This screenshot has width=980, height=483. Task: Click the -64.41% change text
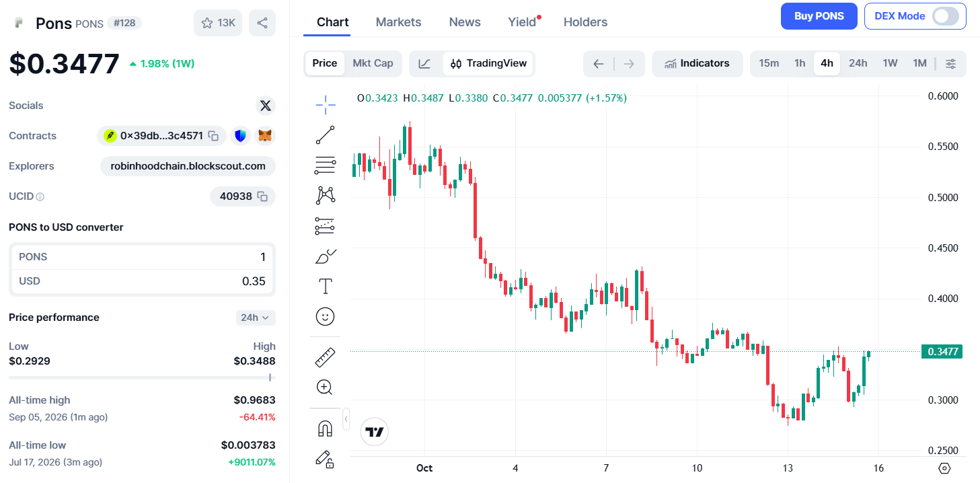pyautogui.click(x=257, y=417)
